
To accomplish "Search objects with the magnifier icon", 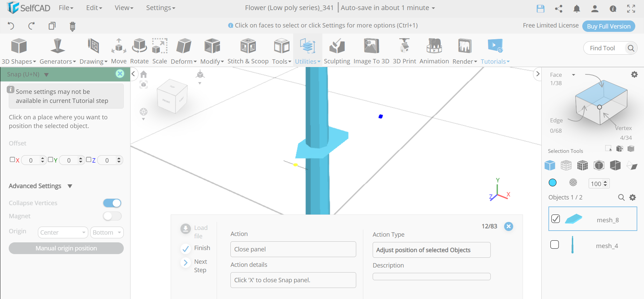I will pyautogui.click(x=621, y=197).
